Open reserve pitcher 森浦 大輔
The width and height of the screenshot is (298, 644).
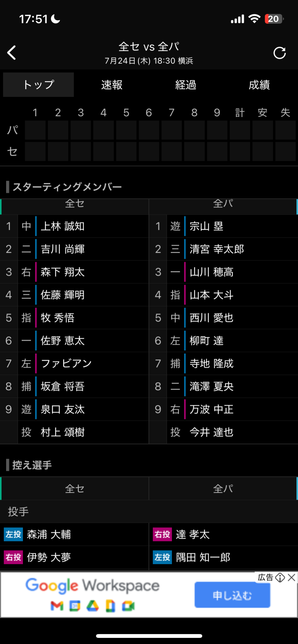click(x=49, y=535)
